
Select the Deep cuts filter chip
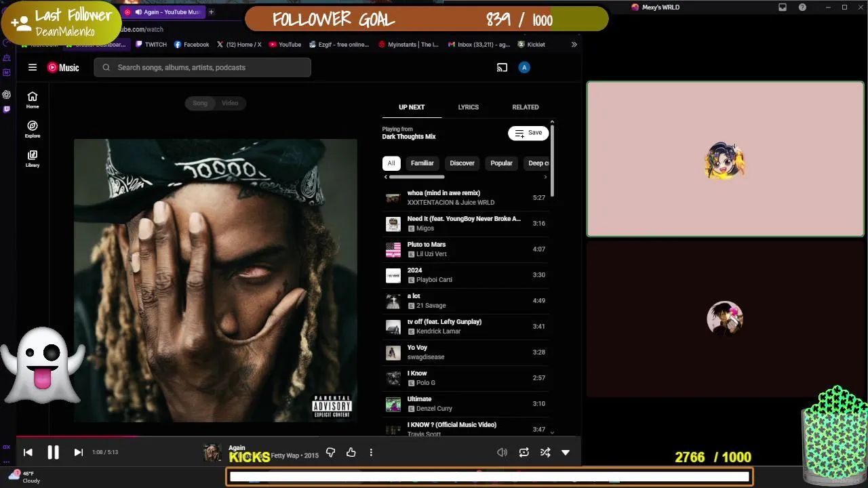click(536, 163)
